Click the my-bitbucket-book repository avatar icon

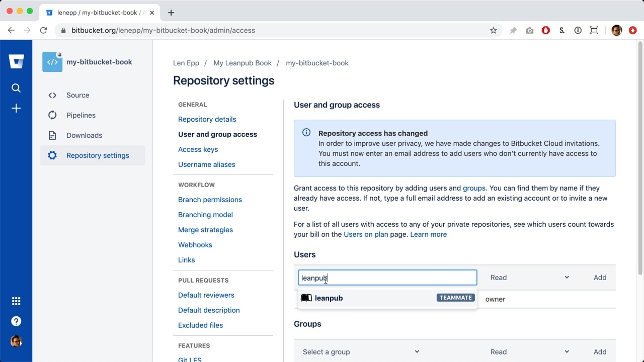pos(52,62)
